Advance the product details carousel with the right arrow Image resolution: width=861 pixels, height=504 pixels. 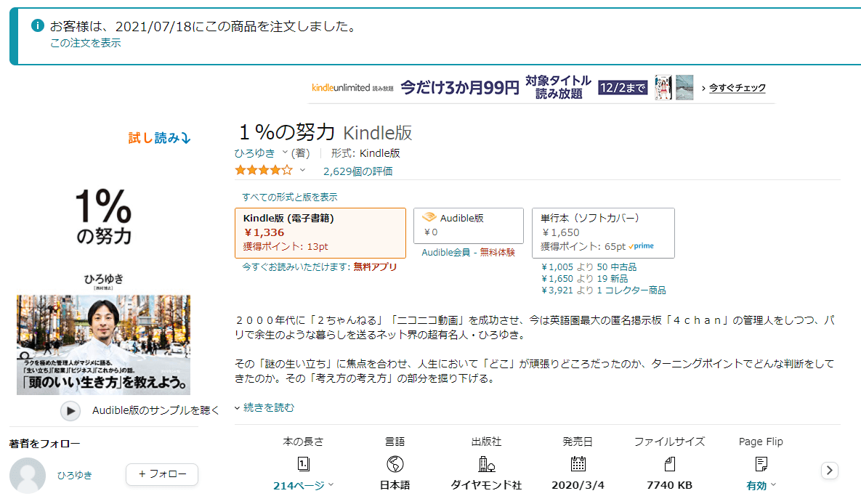830,471
